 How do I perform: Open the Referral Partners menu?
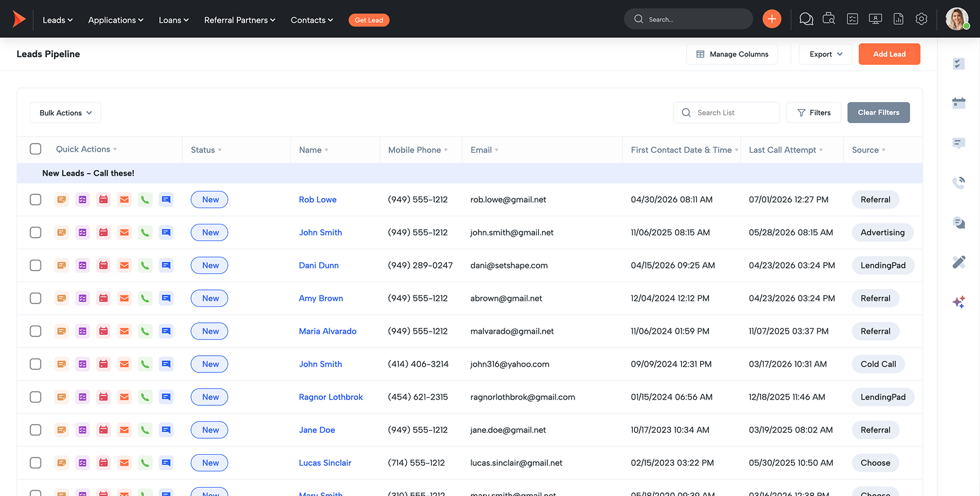point(240,20)
